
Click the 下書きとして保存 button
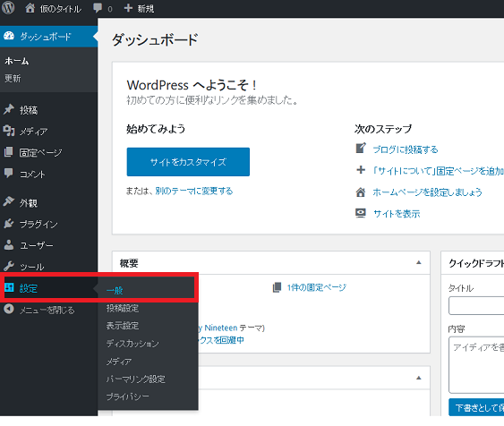coord(476,407)
